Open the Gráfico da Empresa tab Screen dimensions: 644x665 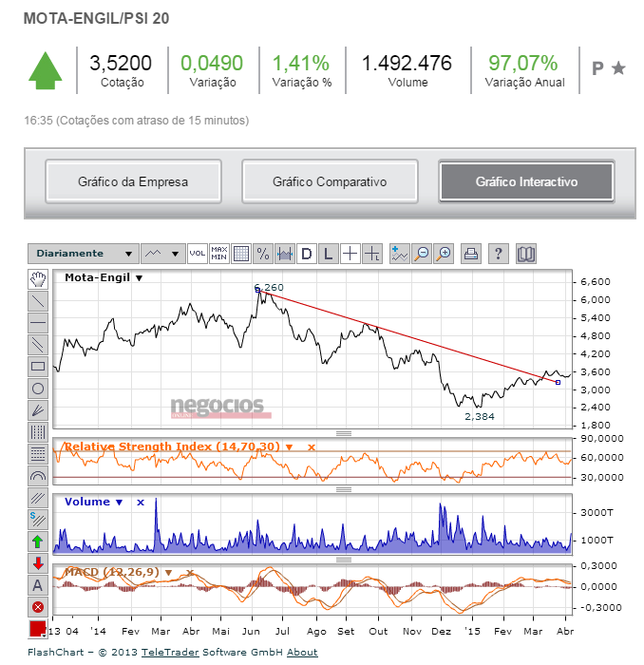[133, 181]
